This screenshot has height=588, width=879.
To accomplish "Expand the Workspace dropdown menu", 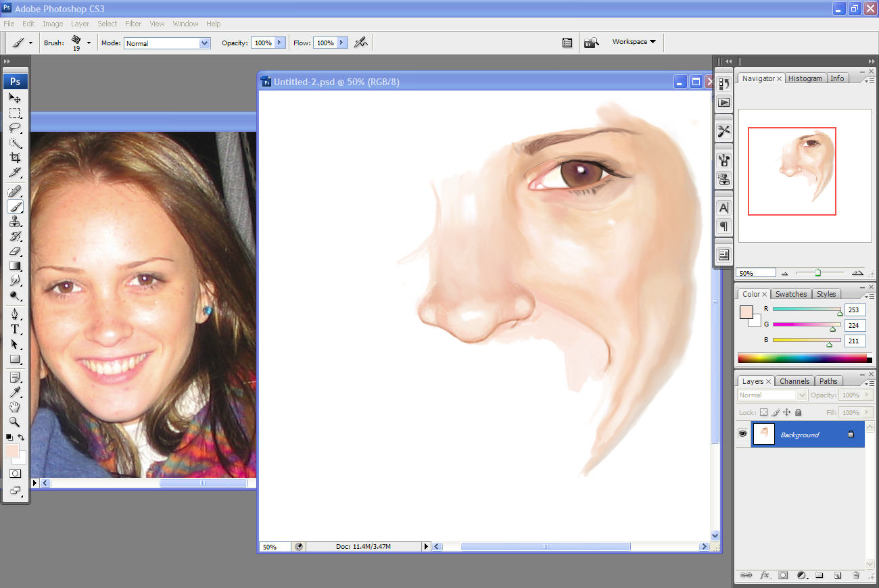I will coord(634,42).
